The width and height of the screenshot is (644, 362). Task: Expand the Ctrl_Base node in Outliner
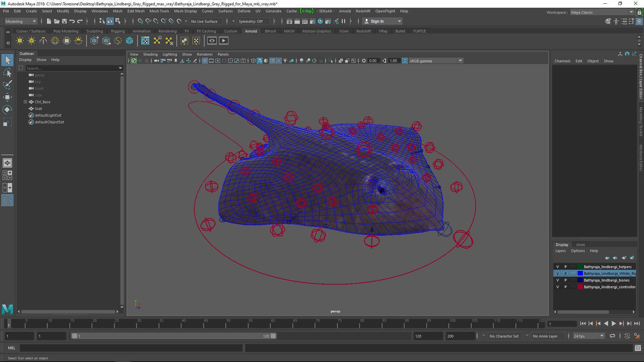click(x=25, y=102)
